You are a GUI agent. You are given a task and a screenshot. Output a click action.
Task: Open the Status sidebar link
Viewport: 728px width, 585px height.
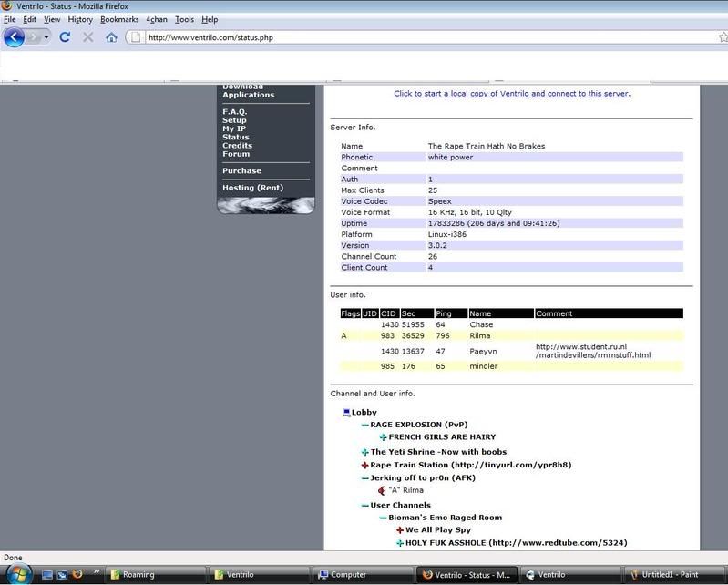235,137
